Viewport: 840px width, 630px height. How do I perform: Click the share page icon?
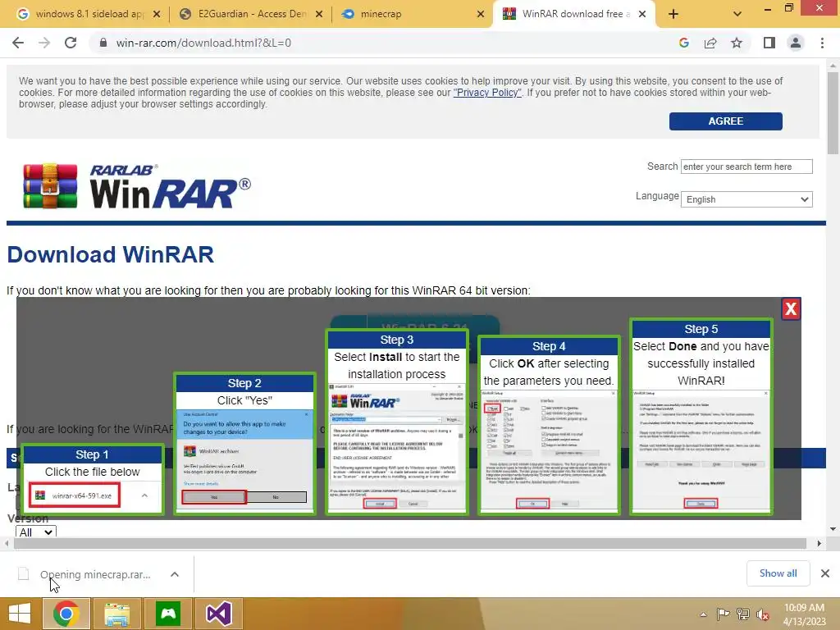710,43
